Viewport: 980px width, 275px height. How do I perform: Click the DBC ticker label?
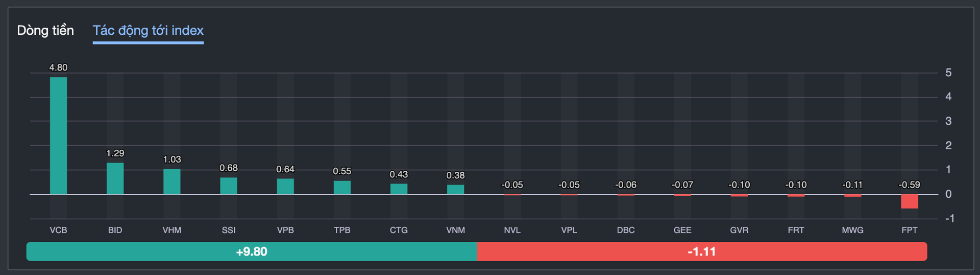coord(626,230)
